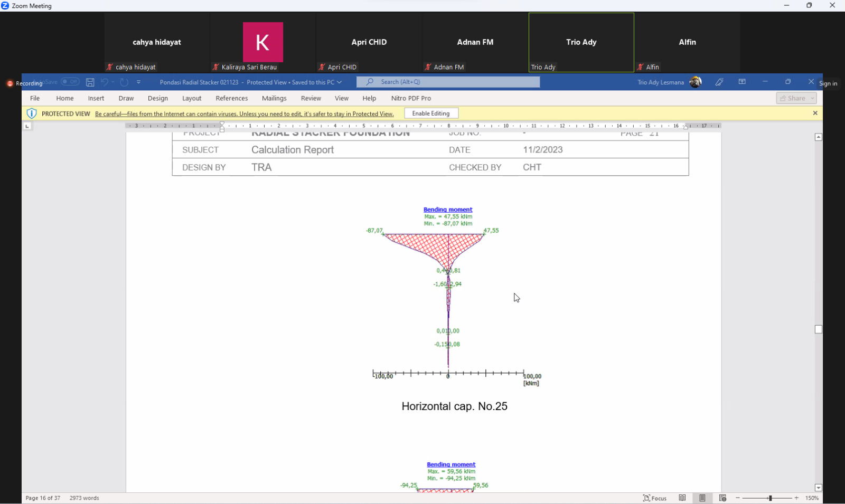Viewport: 845px width, 504px height.
Task: Expand Customize Quick Access Toolbar dropdown
Action: pyautogui.click(x=139, y=82)
